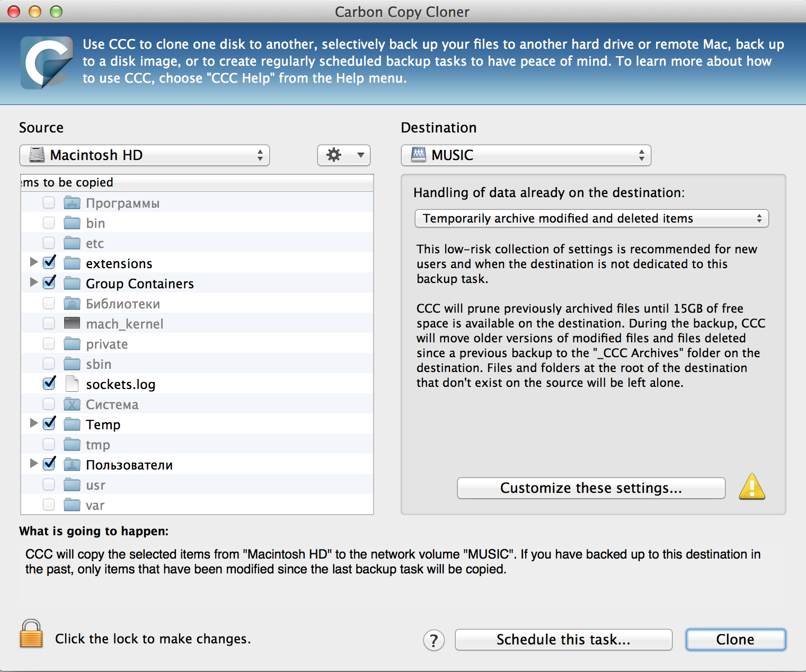Open the Macintosh HD source dropdown

point(145,155)
